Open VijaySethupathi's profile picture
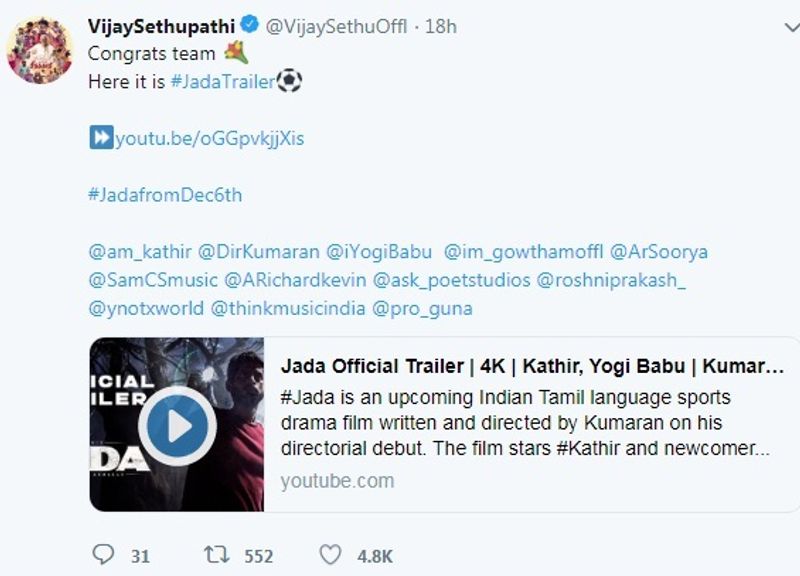 click(40, 50)
